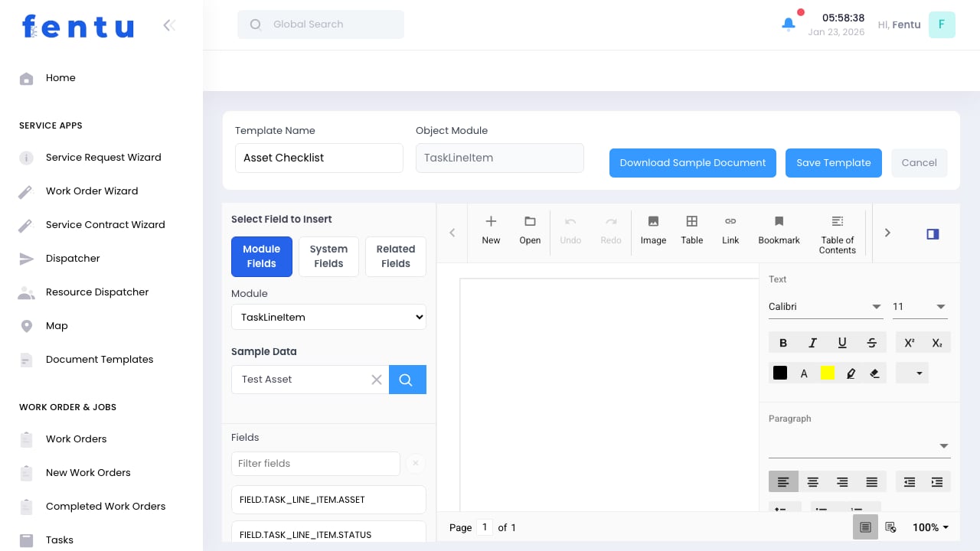The height and width of the screenshot is (551, 980).
Task: Insert a Table of Contents
Action: click(837, 234)
